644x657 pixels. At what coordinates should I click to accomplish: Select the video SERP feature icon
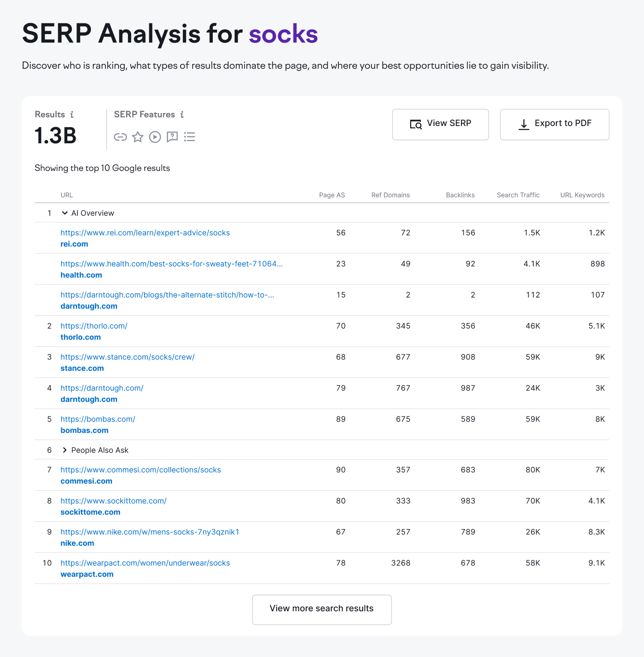154,137
